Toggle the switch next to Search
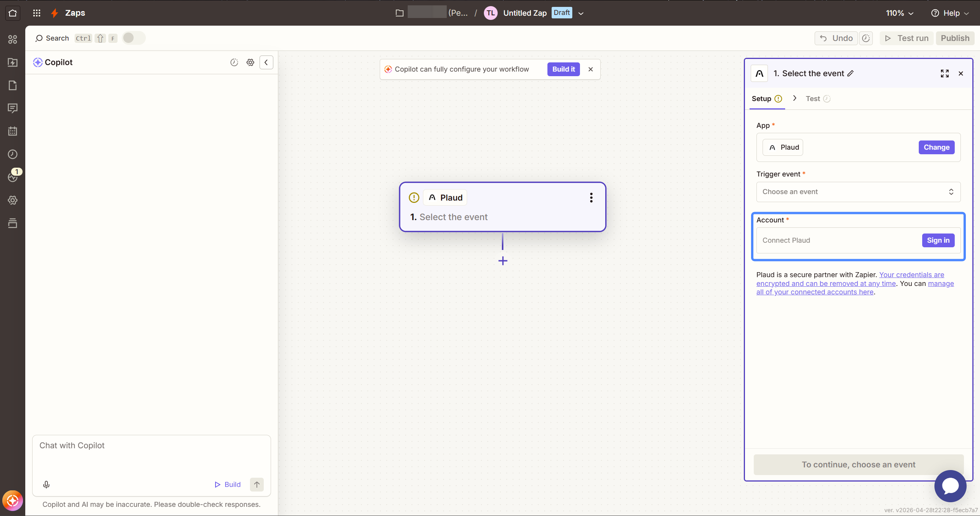 point(134,38)
